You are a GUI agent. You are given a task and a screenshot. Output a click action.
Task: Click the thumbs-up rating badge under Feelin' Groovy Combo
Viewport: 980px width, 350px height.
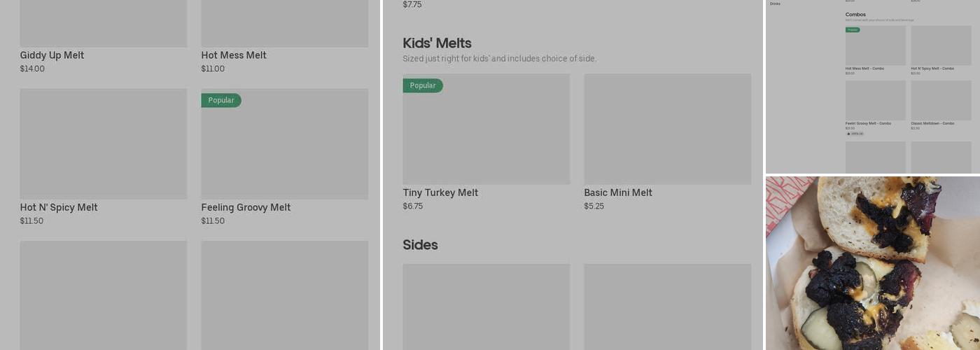click(x=855, y=134)
